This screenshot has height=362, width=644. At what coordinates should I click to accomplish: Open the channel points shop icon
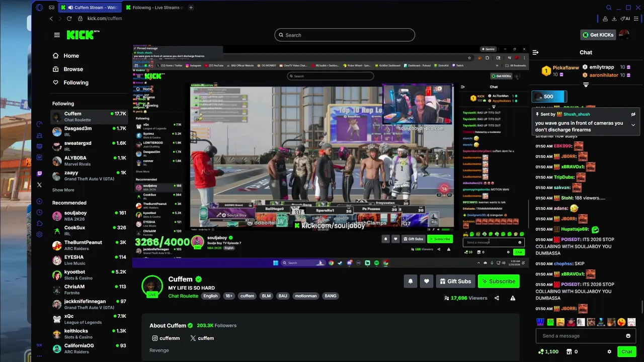pos(569,352)
